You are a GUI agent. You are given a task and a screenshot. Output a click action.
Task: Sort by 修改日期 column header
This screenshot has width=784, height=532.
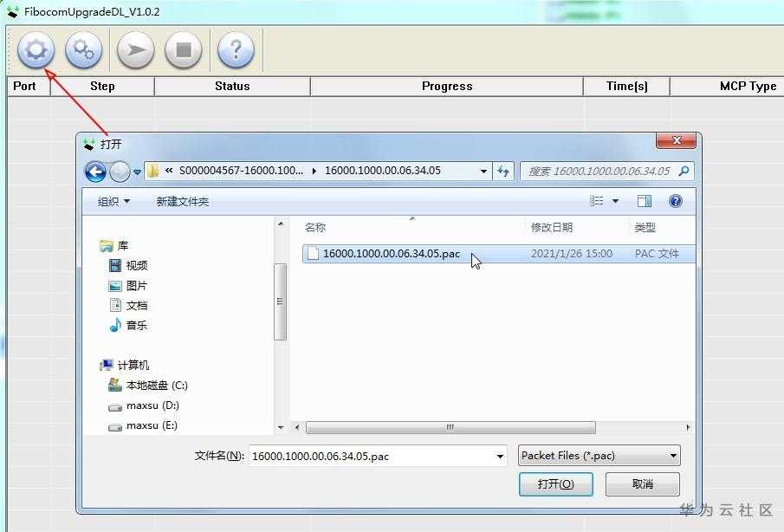pos(552,228)
